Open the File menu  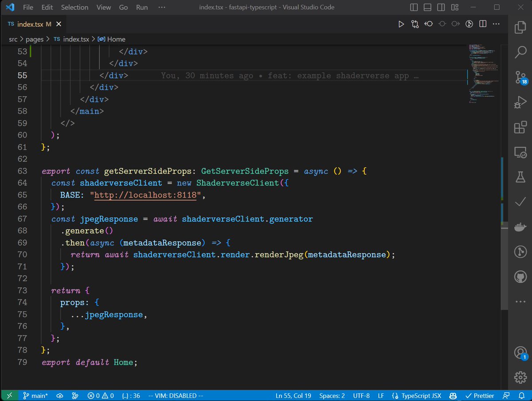pyautogui.click(x=27, y=8)
